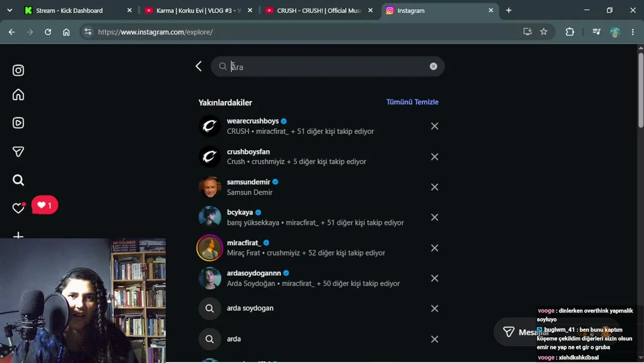Image resolution: width=644 pixels, height=363 pixels.
Task: Open the crushboysfan profile result
Action: [318, 156]
